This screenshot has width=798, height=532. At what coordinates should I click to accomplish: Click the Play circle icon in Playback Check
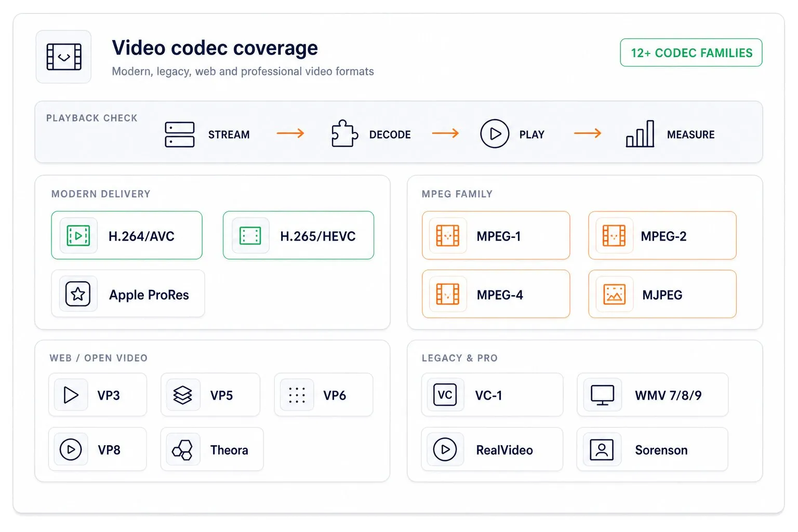click(495, 134)
